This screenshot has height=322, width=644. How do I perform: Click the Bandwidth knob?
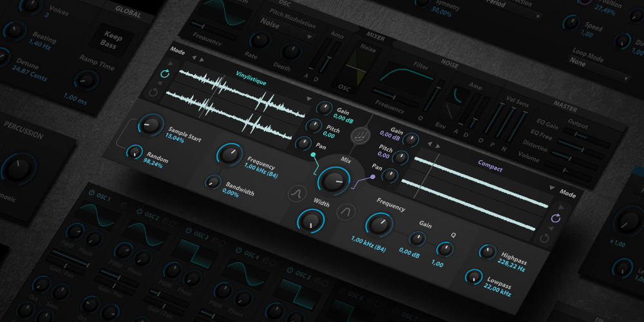213,182
